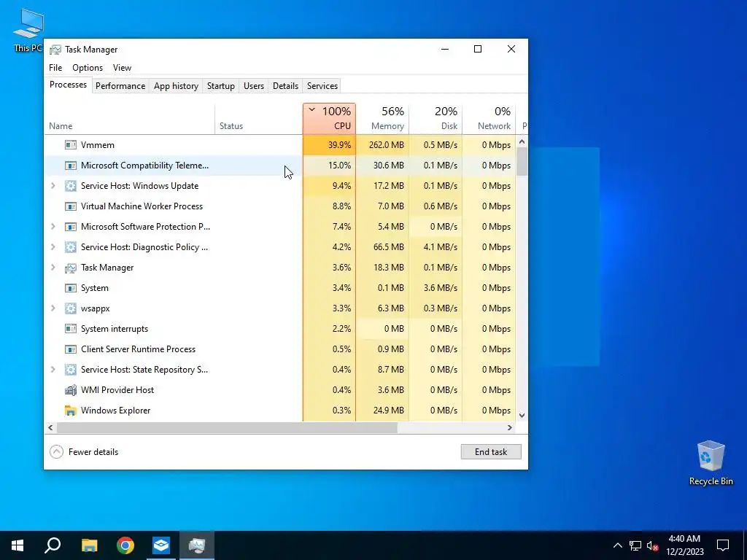
Task: Click the Service Host: State Repository gear icon
Action: (x=71, y=370)
